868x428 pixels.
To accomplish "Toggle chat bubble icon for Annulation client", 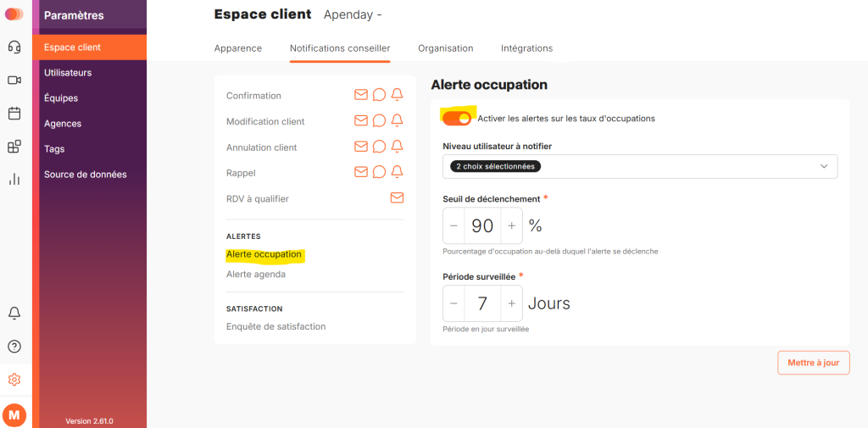I will pos(379,147).
